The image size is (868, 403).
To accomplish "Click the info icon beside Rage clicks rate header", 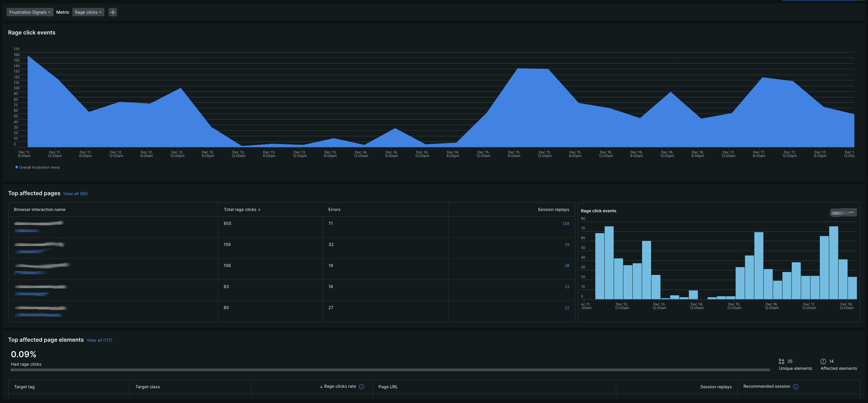I will [361, 386].
